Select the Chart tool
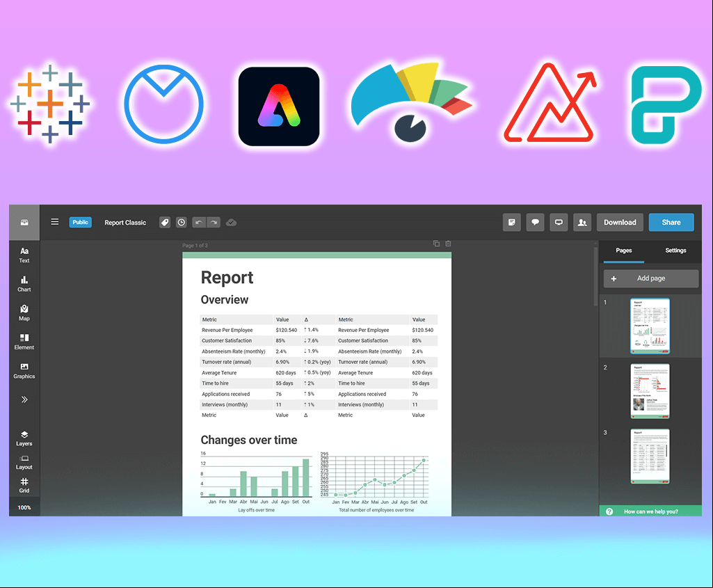713x588 pixels. (24, 284)
